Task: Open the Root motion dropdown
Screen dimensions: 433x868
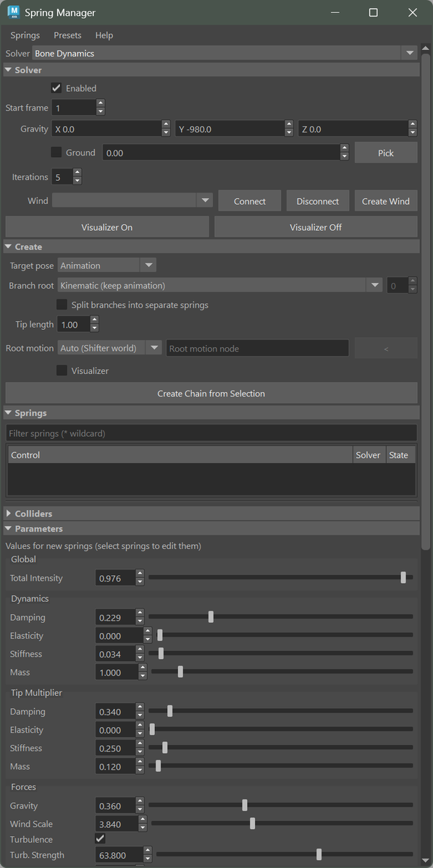Action: click(x=110, y=348)
